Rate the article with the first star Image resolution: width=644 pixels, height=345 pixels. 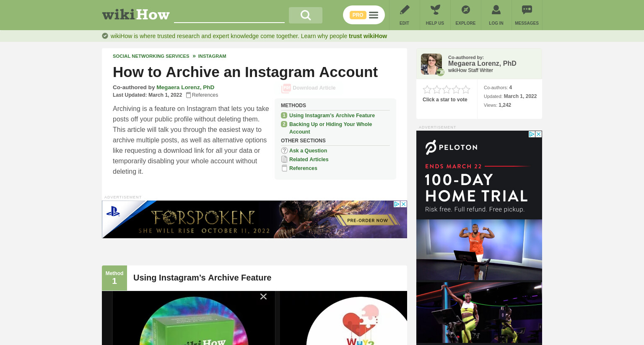click(x=427, y=90)
